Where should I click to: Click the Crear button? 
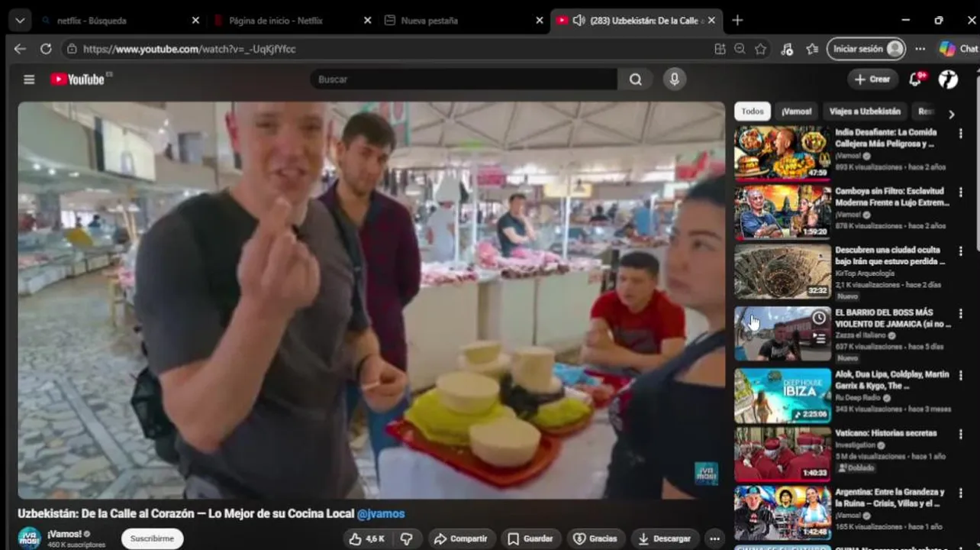(x=872, y=79)
